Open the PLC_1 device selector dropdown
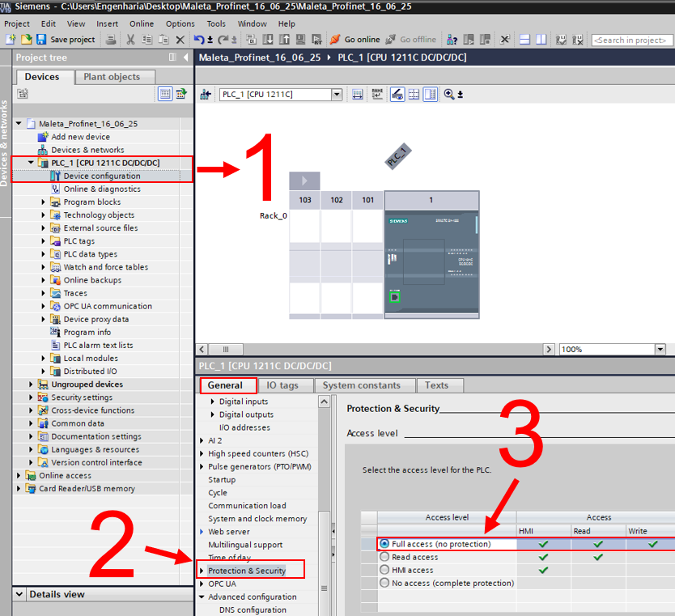Image resolution: width=675 pixels, height=616 pixels. [337, 95]
